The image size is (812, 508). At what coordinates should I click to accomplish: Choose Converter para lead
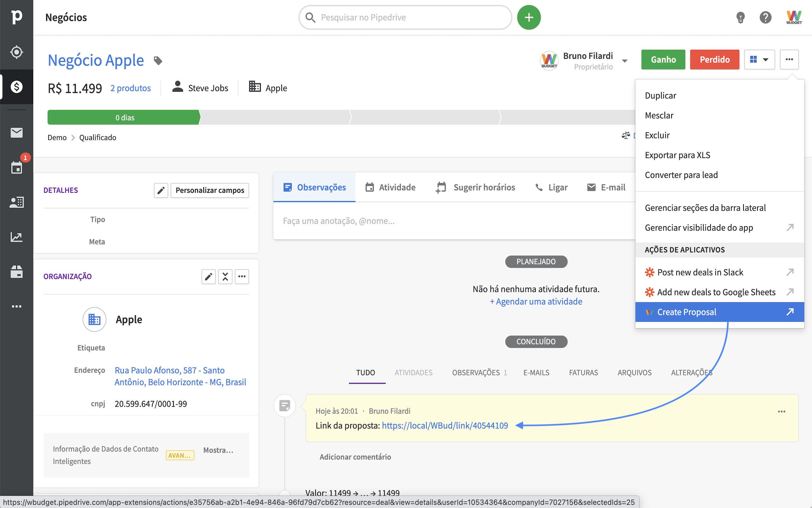point(720,175)
